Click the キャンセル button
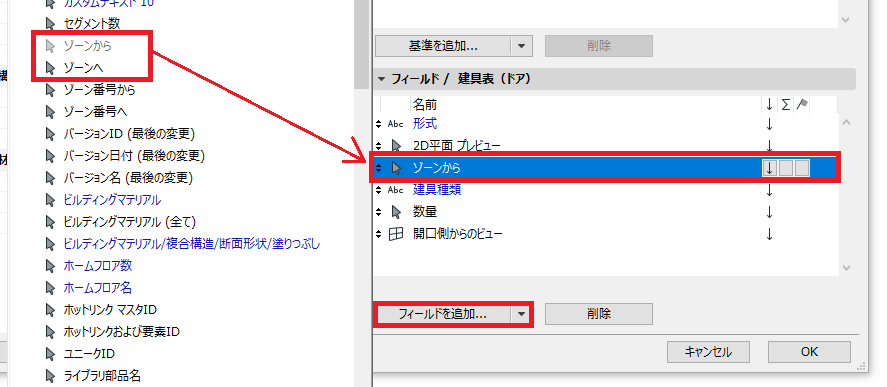The image size is (887, 387). click(x=708, y=352)
